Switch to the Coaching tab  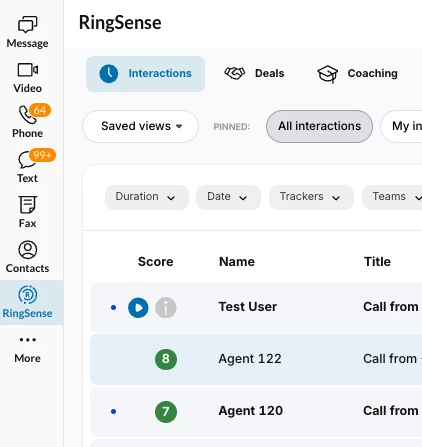(x=357, y=73)
